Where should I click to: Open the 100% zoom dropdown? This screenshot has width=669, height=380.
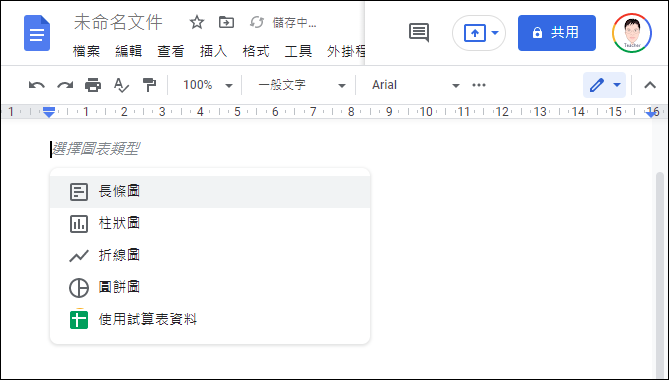(x=207, y=85)
